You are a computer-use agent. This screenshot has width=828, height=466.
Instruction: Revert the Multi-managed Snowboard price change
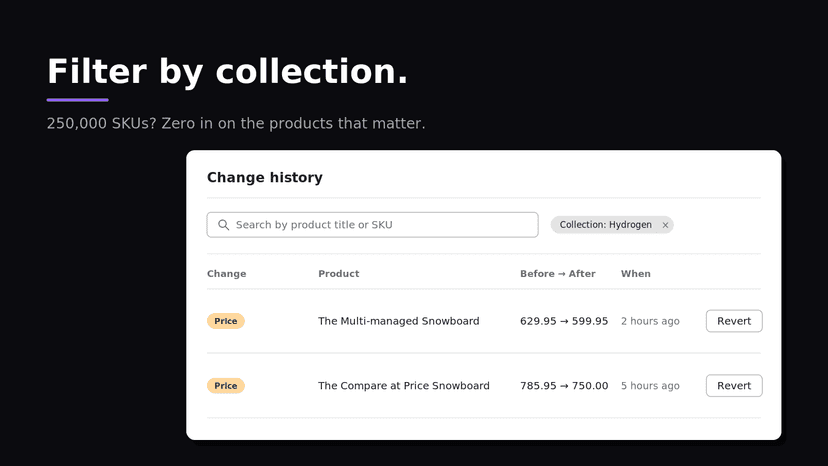tap(734, 321)
